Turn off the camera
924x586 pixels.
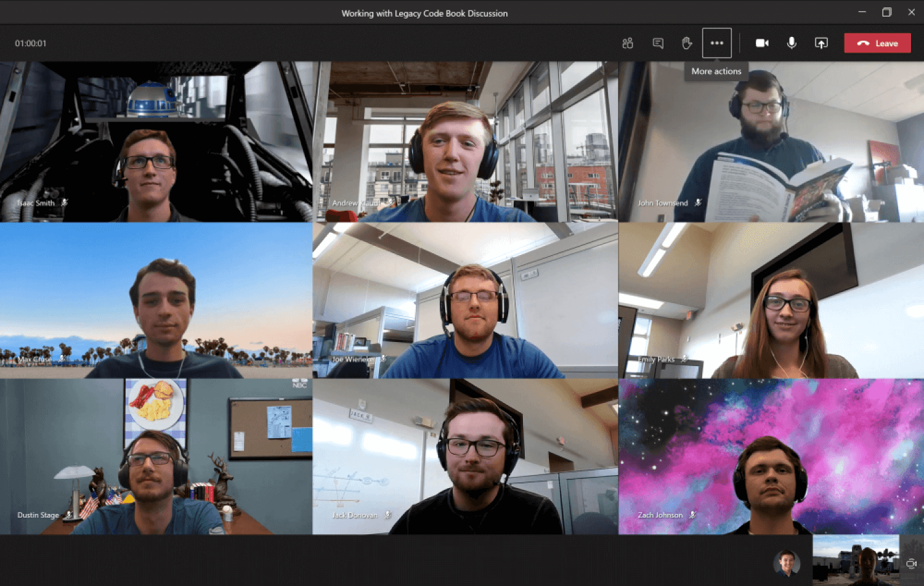762,43
